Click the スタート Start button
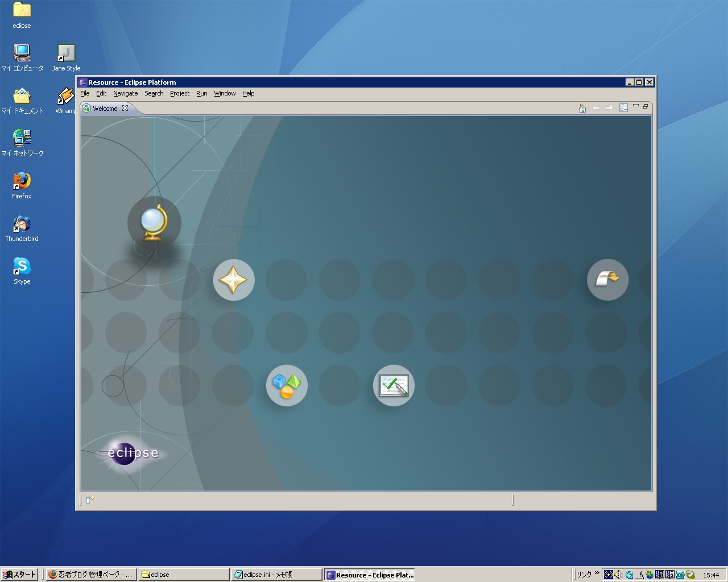This screenshot has width=728, height=582. pyautogui.click(x=20, y=575)
